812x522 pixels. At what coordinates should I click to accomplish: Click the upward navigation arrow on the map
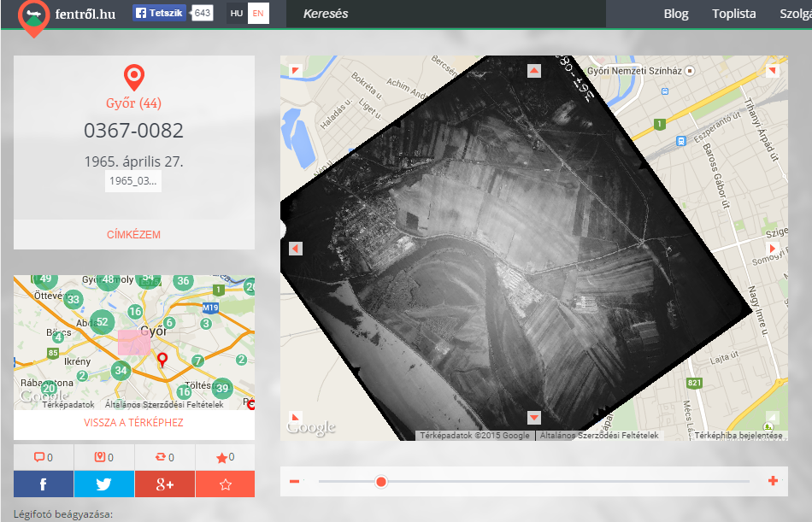[x=534, y=71]
